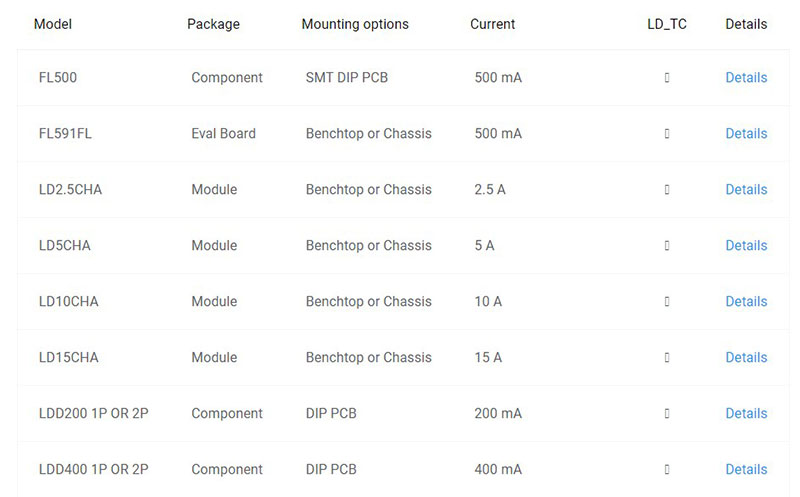800x497 pixels.
Task: Select the Package column header
Action: pyautogui.click(x=213, y=24)
